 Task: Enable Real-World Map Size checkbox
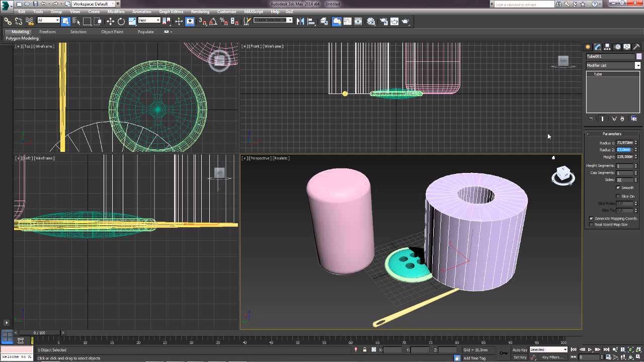click(x=591, y=225)
